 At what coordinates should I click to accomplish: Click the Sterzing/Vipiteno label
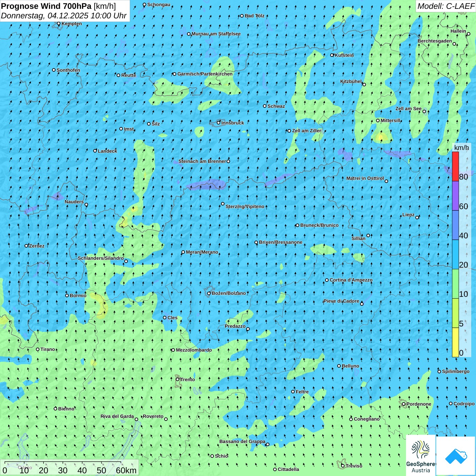245,206
